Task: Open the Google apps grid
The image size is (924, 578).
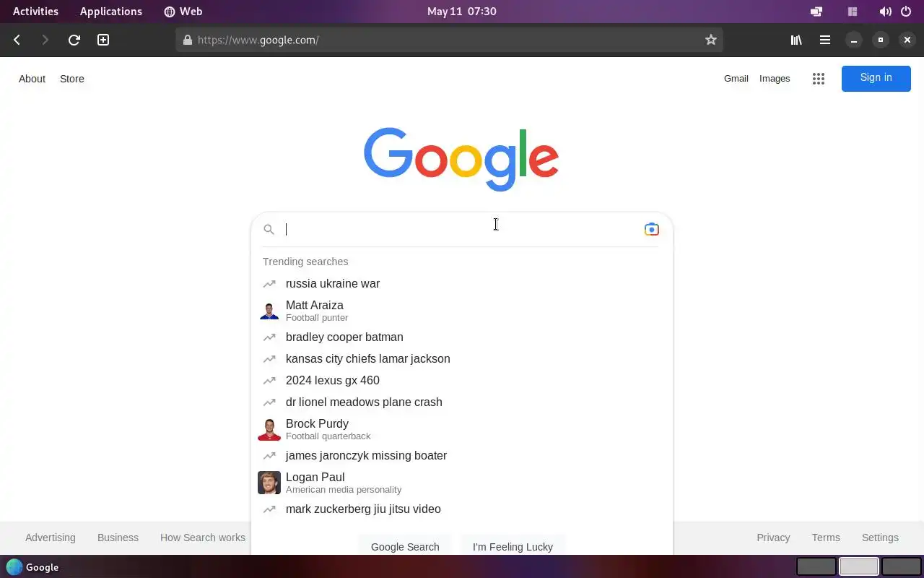Action: [x=818, y=79]
